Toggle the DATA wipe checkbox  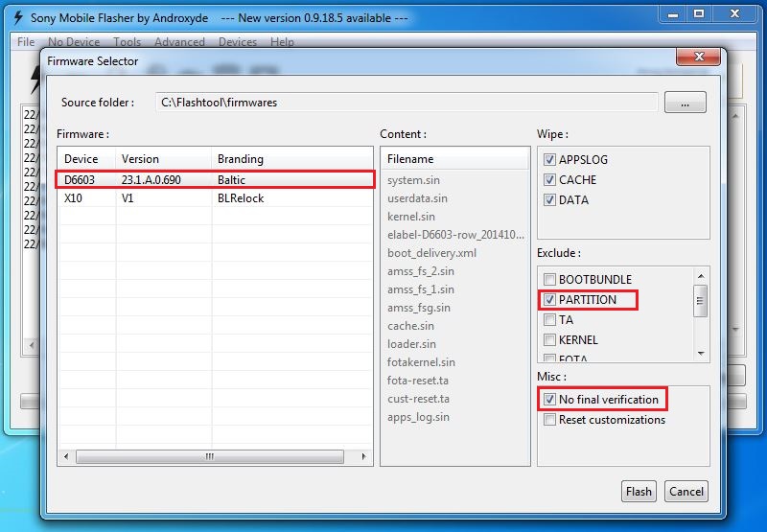coord(549,200)
